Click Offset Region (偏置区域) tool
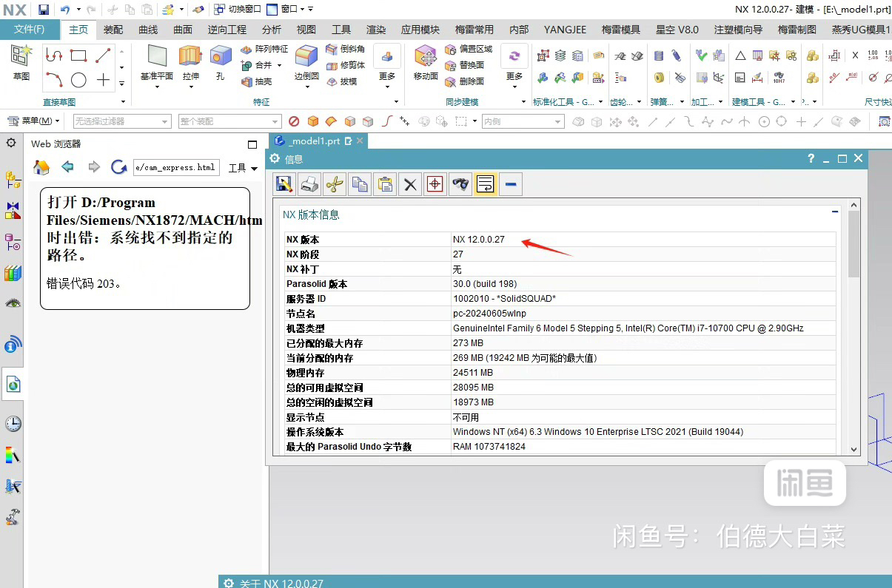 coord(469,49)
